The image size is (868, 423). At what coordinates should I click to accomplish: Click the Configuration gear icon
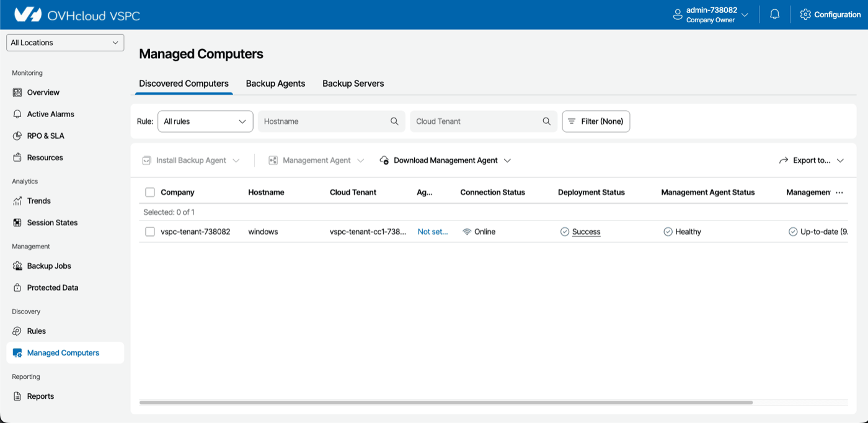click(x=805, y=14)
